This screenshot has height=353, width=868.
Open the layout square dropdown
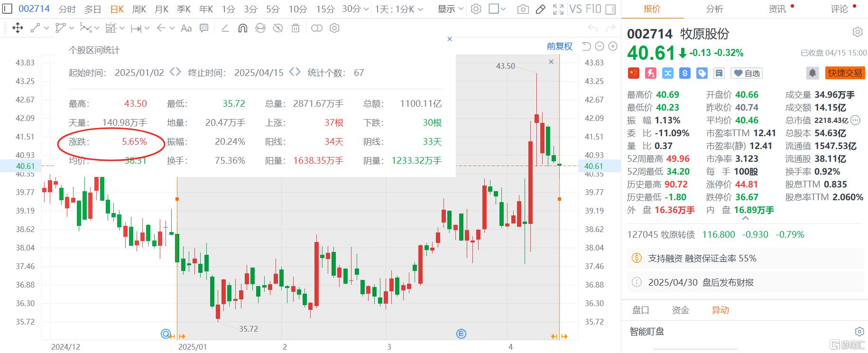497,9
